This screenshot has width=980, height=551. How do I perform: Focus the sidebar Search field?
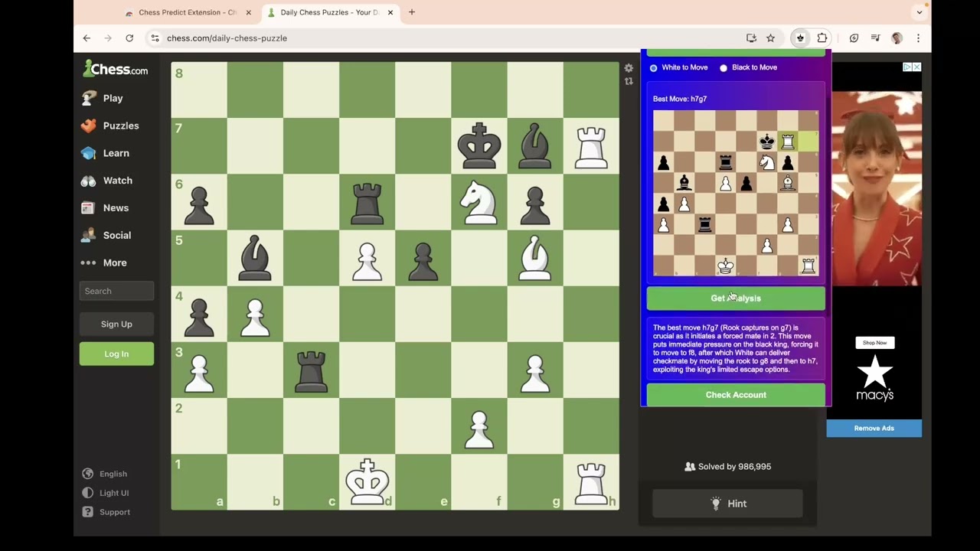tap(116, 291)
